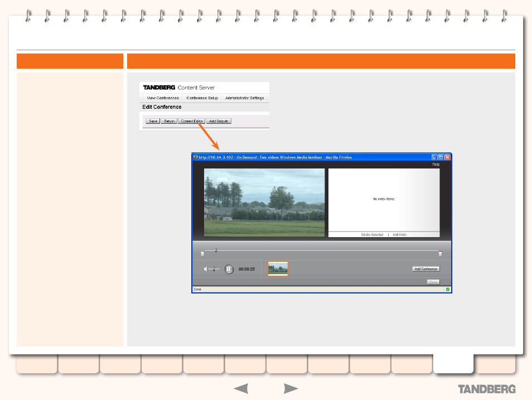This screenshot has width=532, height=400.
Task: Maximize the Firefox window
Action: tap(441, 157)
